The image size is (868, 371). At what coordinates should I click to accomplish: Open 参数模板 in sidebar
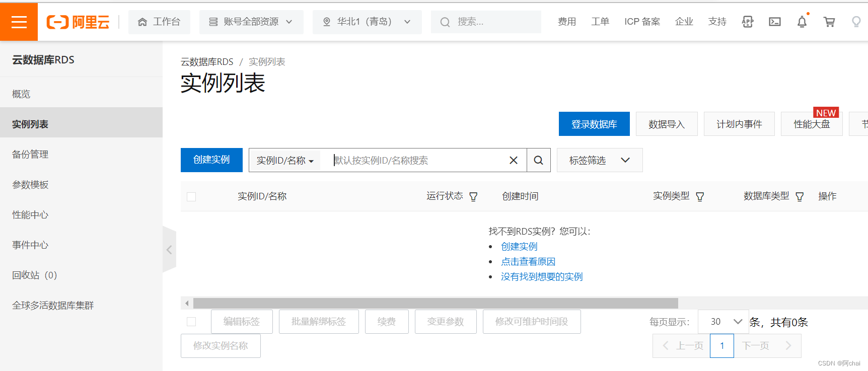click(x=81, y=185)
